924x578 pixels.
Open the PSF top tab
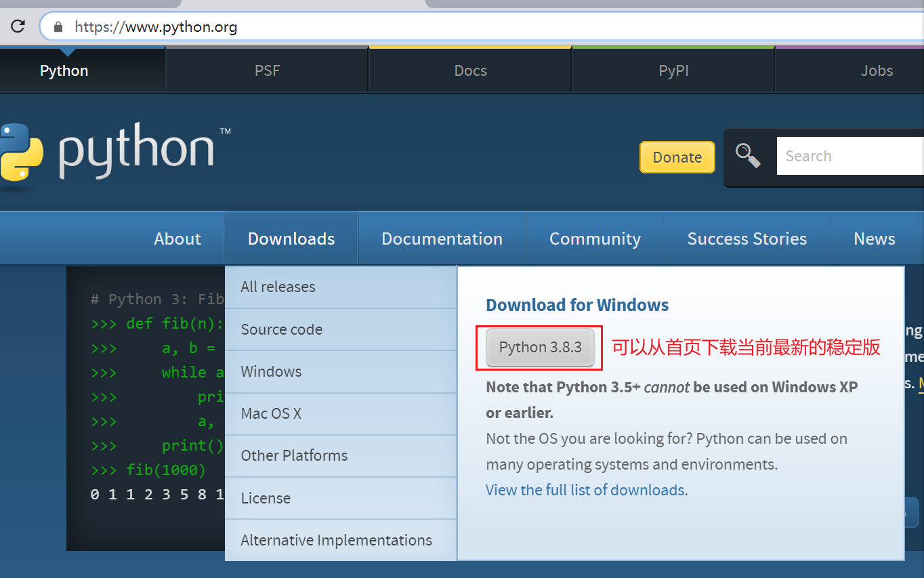tap(267, 70)
